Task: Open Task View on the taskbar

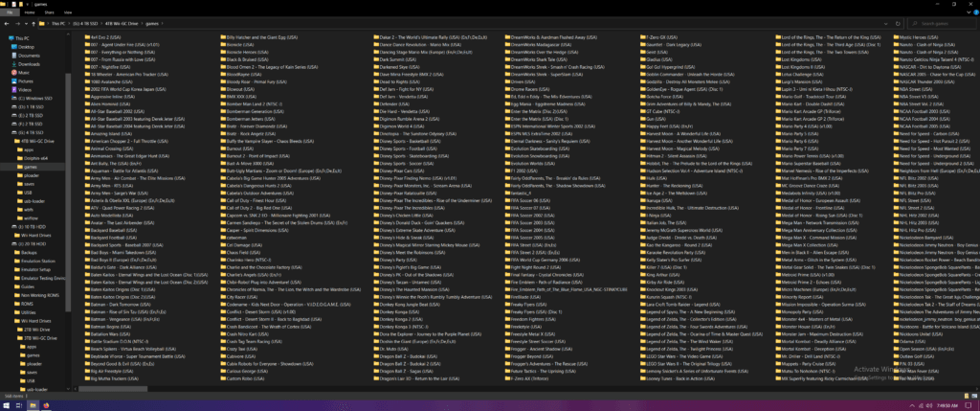Action: click(x=19, y=406)
